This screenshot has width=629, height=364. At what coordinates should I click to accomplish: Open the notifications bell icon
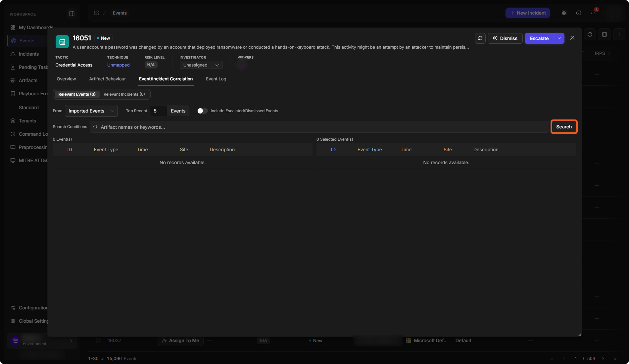point(593,13)
